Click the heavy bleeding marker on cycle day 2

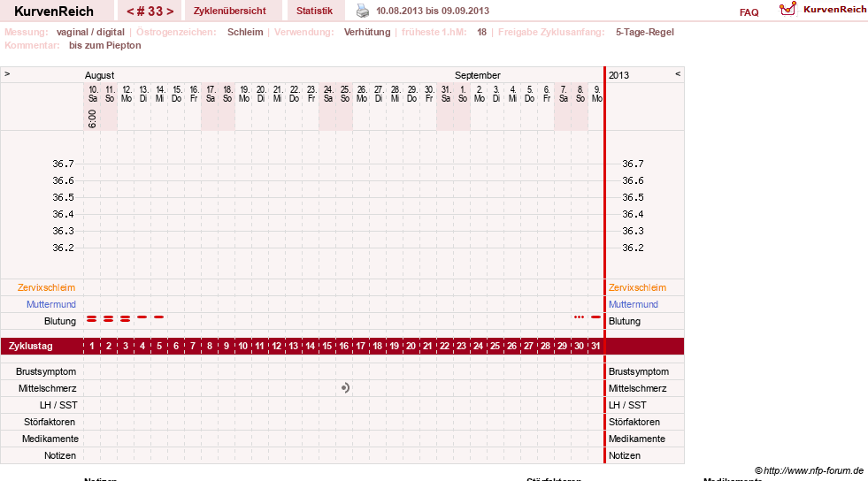point(109,319)
